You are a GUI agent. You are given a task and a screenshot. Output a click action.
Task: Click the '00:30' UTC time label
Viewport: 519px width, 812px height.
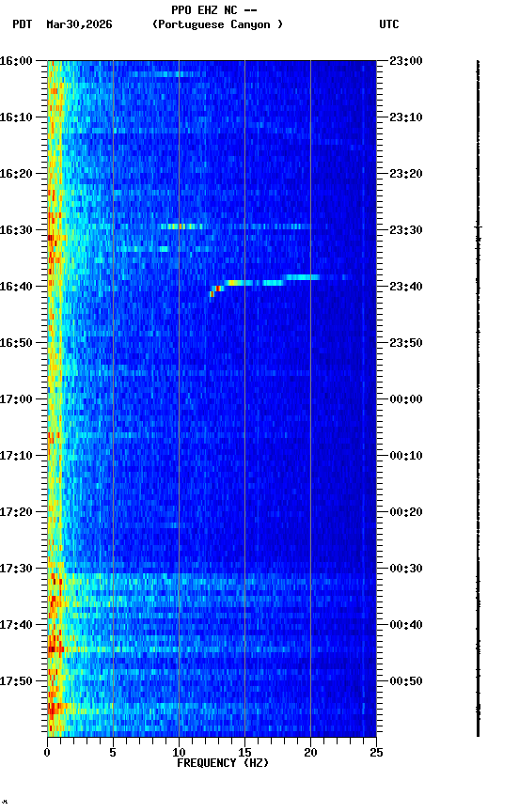click(406, 570)
